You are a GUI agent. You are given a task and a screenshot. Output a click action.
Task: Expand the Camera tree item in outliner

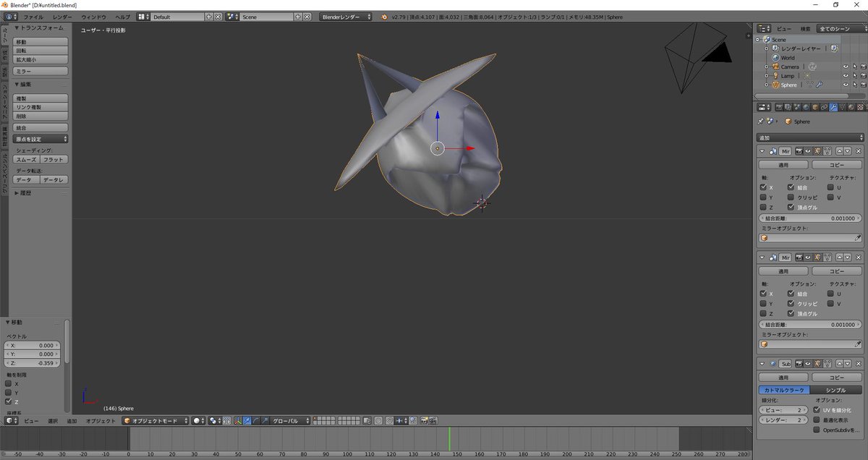pos(767,67)
